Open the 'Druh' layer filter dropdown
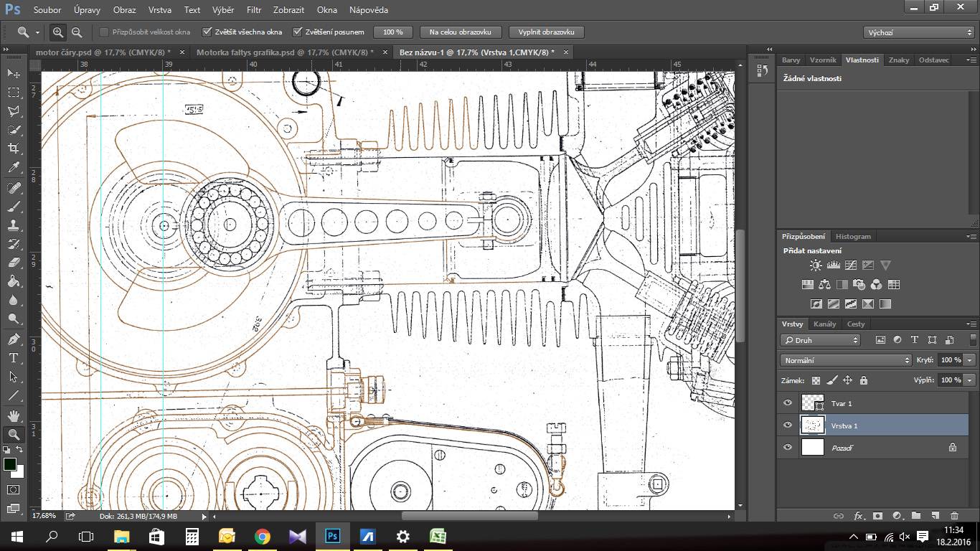The height and width of the screenshot is (551, 980). tap(820, 340)
